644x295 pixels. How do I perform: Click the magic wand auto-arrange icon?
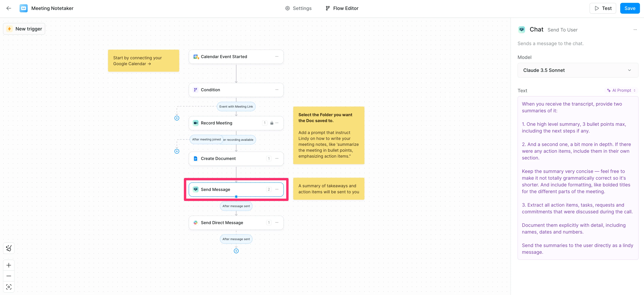pos(9,248)
